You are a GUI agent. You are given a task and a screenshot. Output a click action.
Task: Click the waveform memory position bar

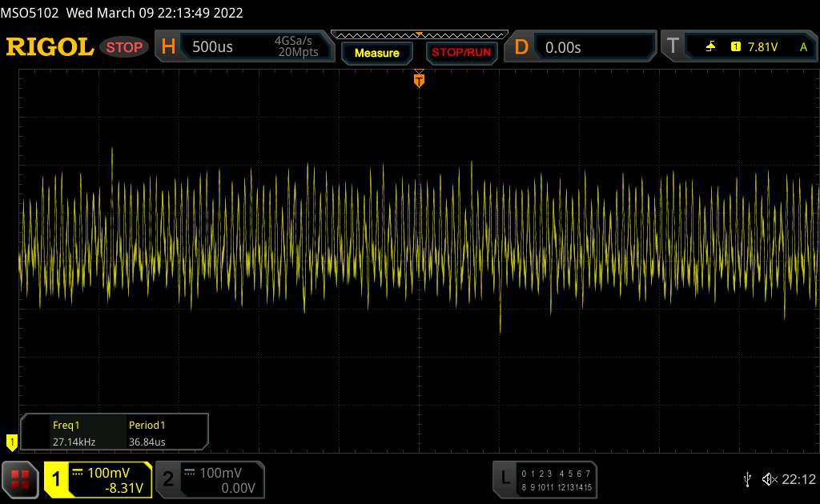(x=420, y=35)
